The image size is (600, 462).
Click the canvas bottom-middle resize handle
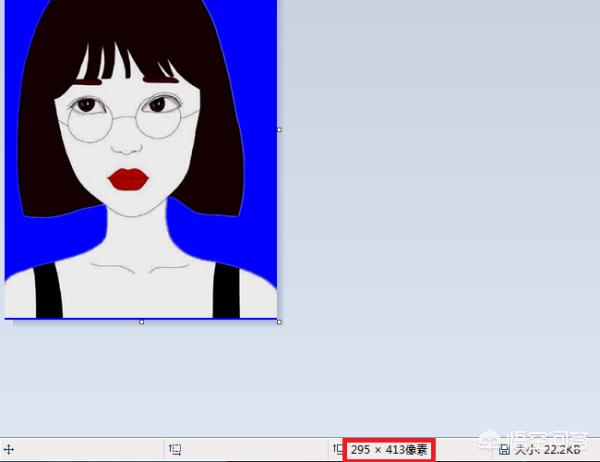point(141,322)
